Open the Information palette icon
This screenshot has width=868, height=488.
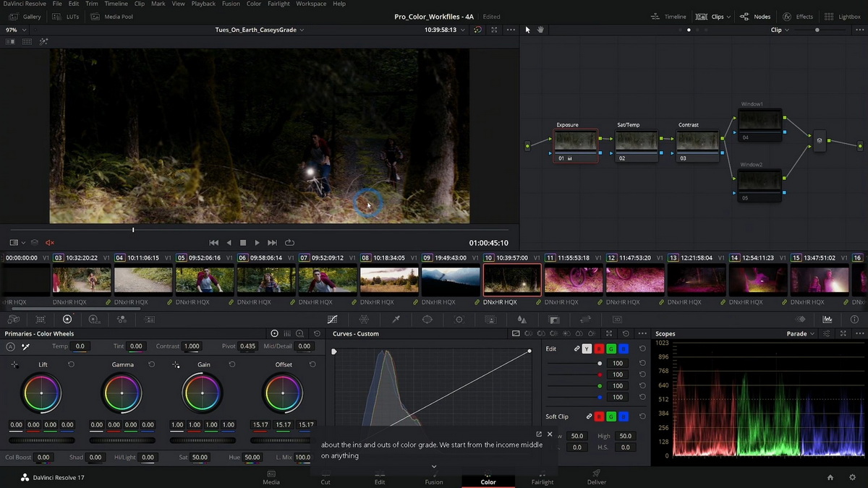coord(854,319)
